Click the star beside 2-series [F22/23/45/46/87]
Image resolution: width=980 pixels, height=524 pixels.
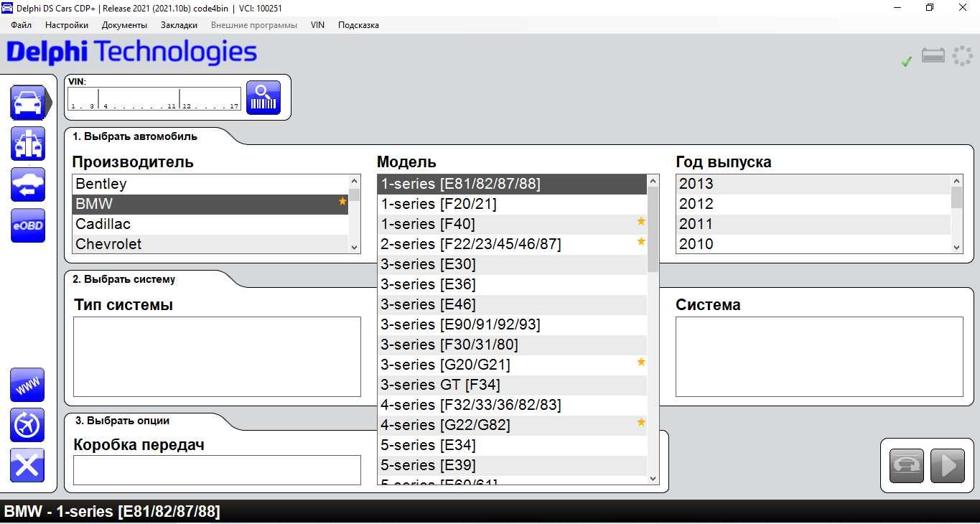pyautogui.click(x=641, y=242)
